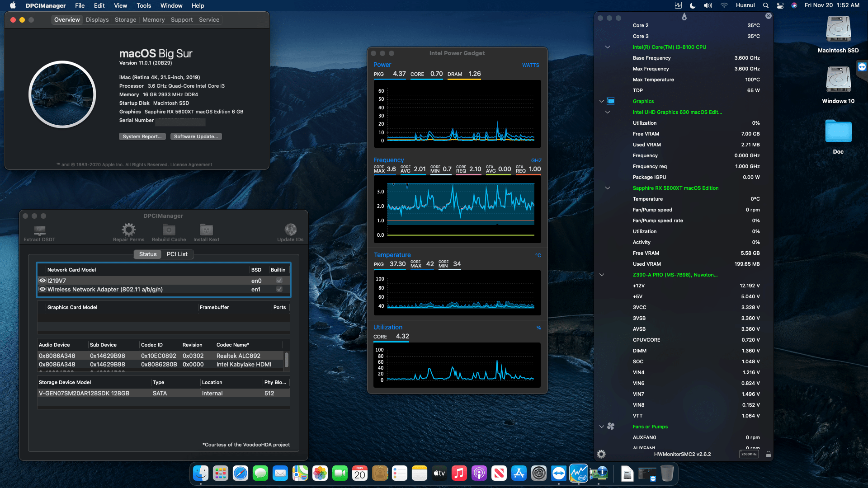Launch Intel Power Gadget from the Dock
868x488 pixels.
[579, 474]
